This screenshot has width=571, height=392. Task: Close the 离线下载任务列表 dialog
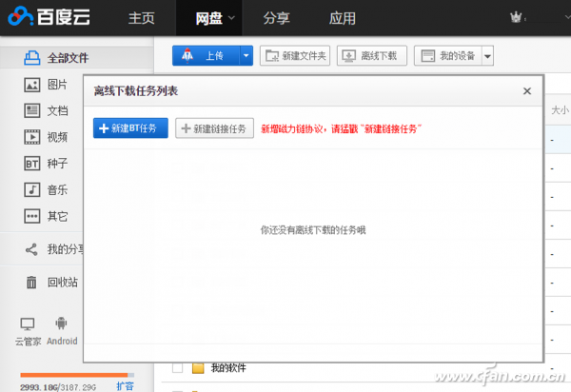527,91
